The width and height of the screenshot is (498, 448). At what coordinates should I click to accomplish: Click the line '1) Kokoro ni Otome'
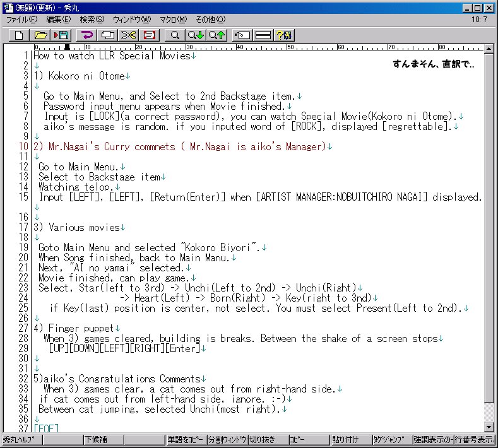pos(79,76)
